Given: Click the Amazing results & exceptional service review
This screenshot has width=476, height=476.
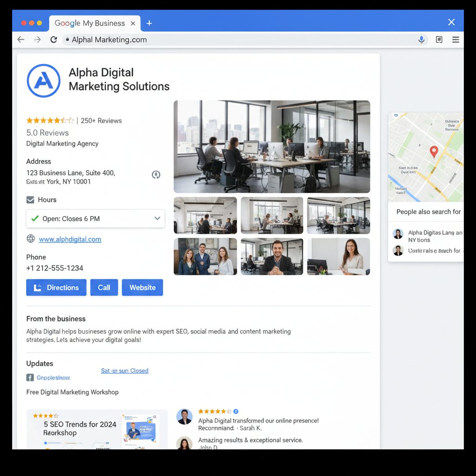Looking at the screenshot, I should point(251,440).
